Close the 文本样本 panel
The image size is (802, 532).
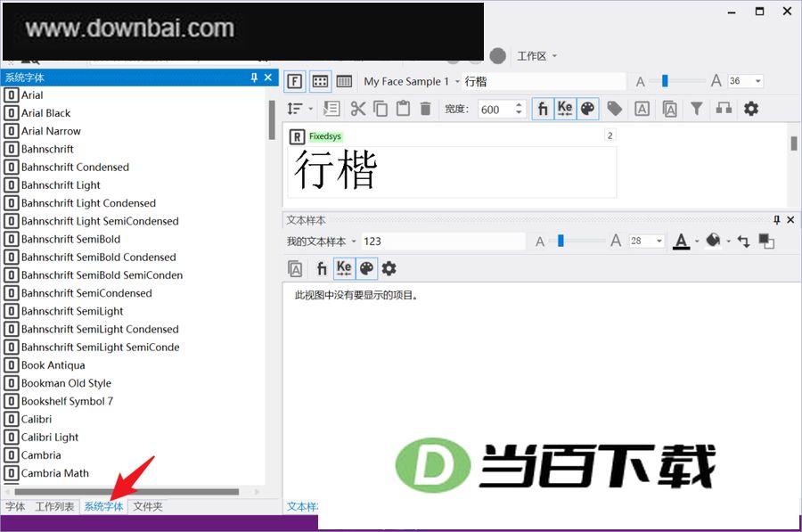point(790,220)
